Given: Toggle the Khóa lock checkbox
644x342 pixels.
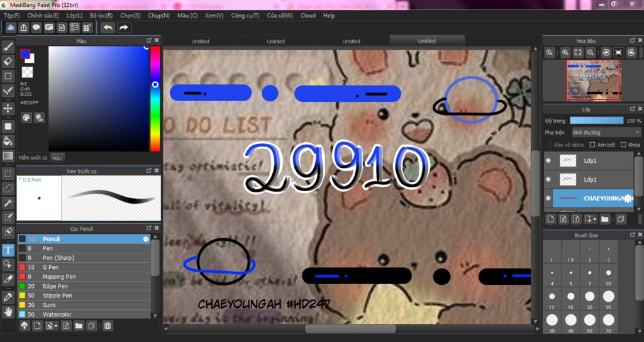Looking at the screenshot, I should [x=623, y=145].
